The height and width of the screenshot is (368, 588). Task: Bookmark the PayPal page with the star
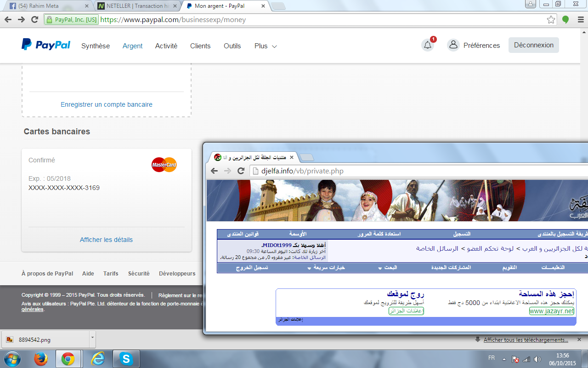point(551,20)
